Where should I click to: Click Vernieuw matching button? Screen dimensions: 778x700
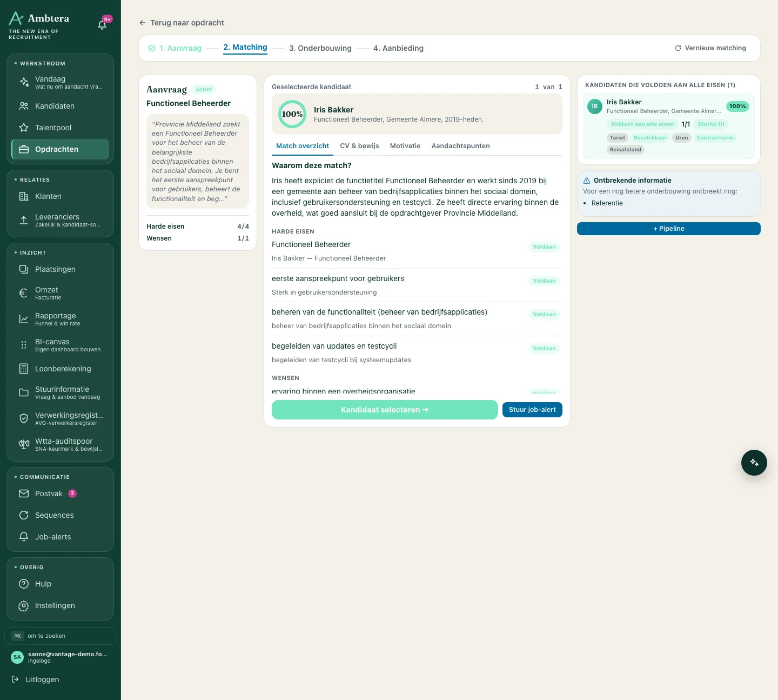(x=710, y=48)
